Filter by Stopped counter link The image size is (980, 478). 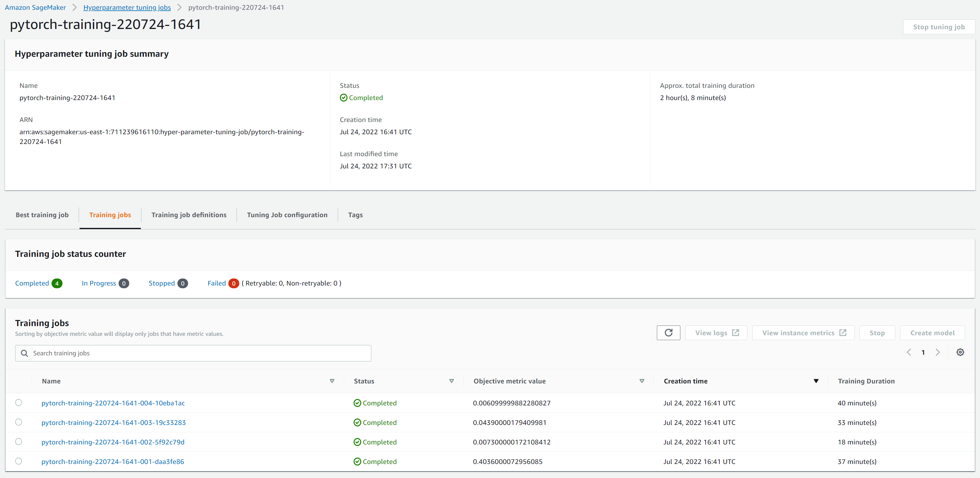click(x=162, y=283)
